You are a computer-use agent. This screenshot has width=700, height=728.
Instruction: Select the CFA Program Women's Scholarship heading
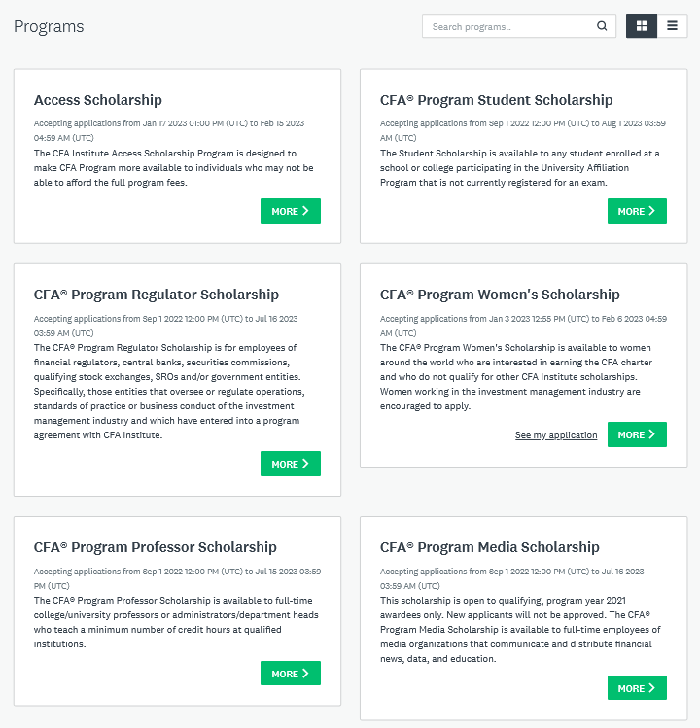coord(500,295)
